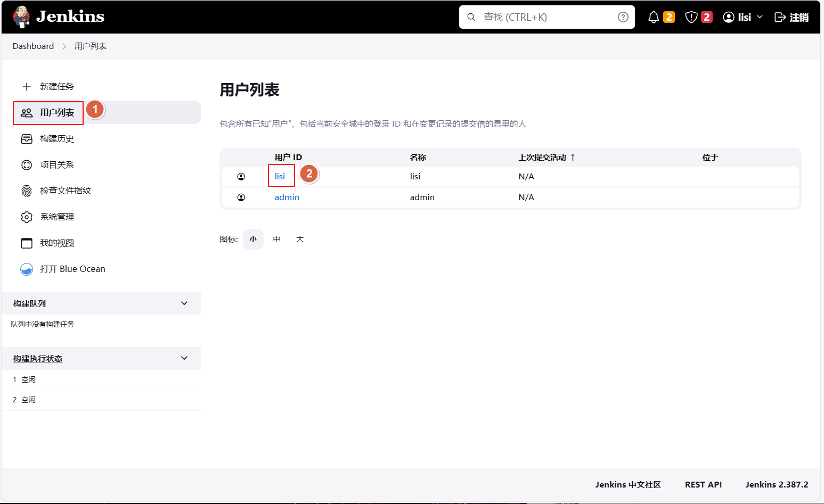Sort by 用户 ID column header
Image resolution: width=824 pixels, height=504 pixels.
pos(288,158)
